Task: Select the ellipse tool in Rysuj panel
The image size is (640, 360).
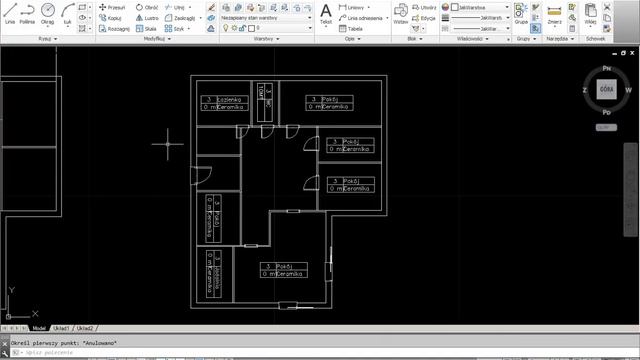Action: point(82,18)
